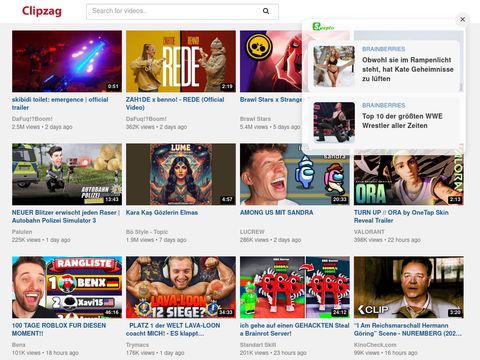Click '101K views • 18 hours ago' text
Screen dimensions: 480x360
click(45, 353)
